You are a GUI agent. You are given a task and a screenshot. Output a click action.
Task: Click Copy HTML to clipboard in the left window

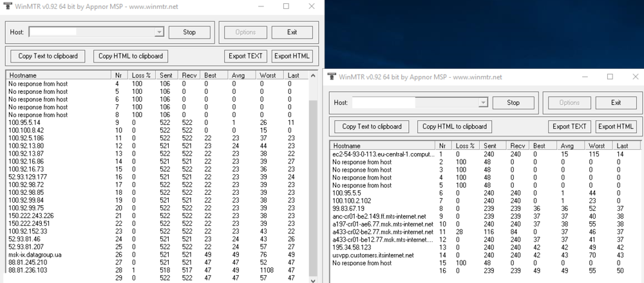point(131,56)
